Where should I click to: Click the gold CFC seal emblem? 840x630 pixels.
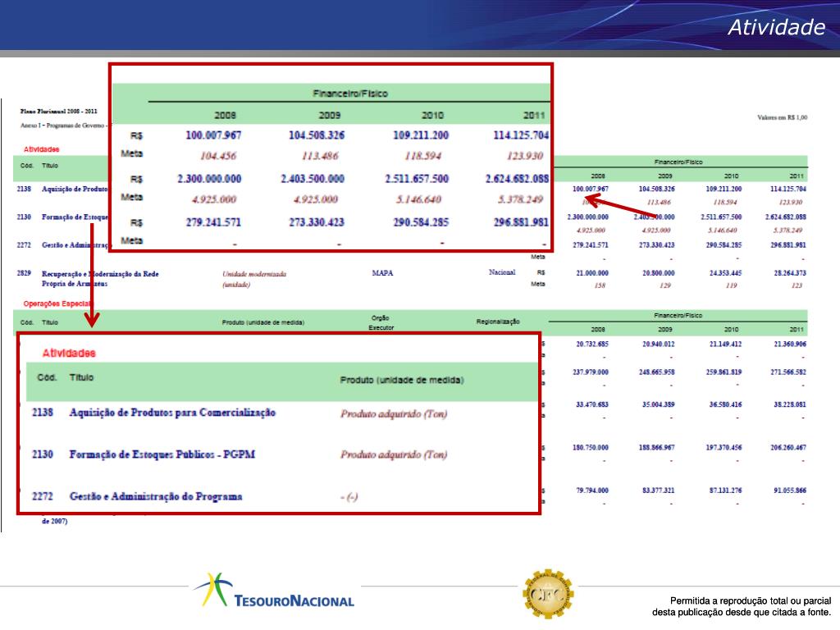pyautogui.click(x=548, y=594)
